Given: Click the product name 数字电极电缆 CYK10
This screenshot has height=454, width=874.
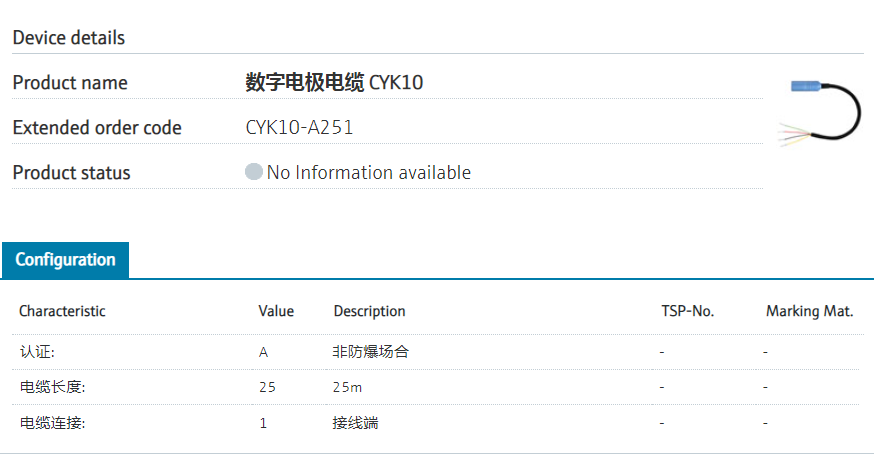Looking at the screenshot, I should point(334,83).
